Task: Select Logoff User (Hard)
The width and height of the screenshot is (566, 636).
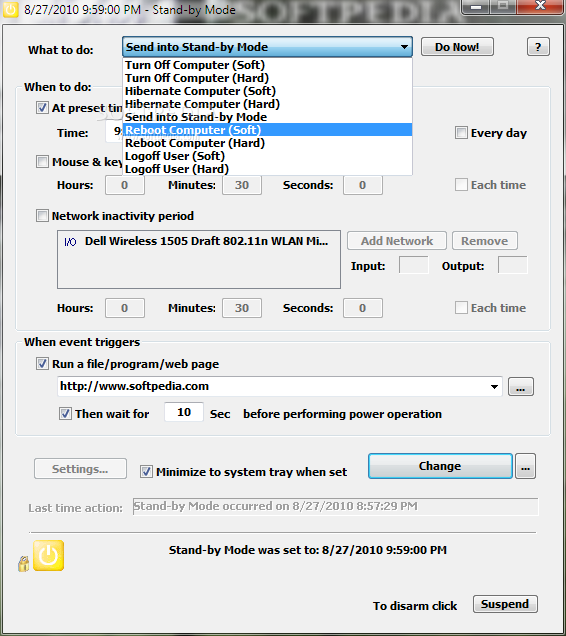Action: coord(267,169)
